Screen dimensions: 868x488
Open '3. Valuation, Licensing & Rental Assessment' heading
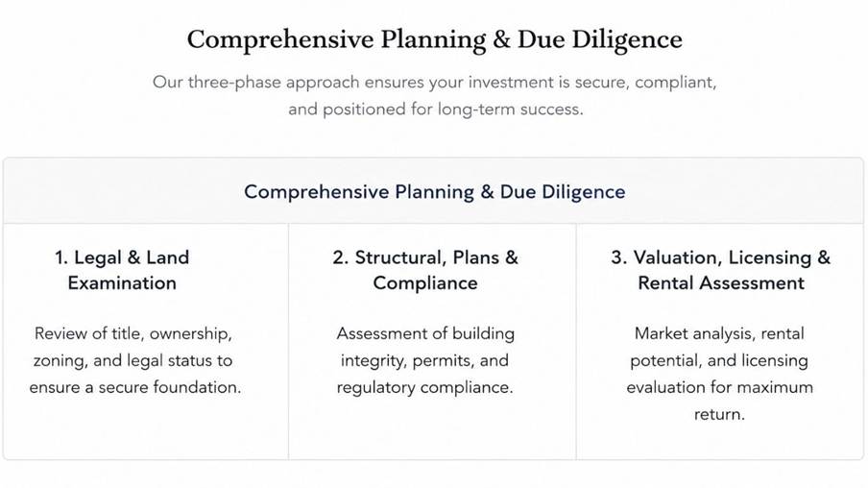[x=721, y=270]
